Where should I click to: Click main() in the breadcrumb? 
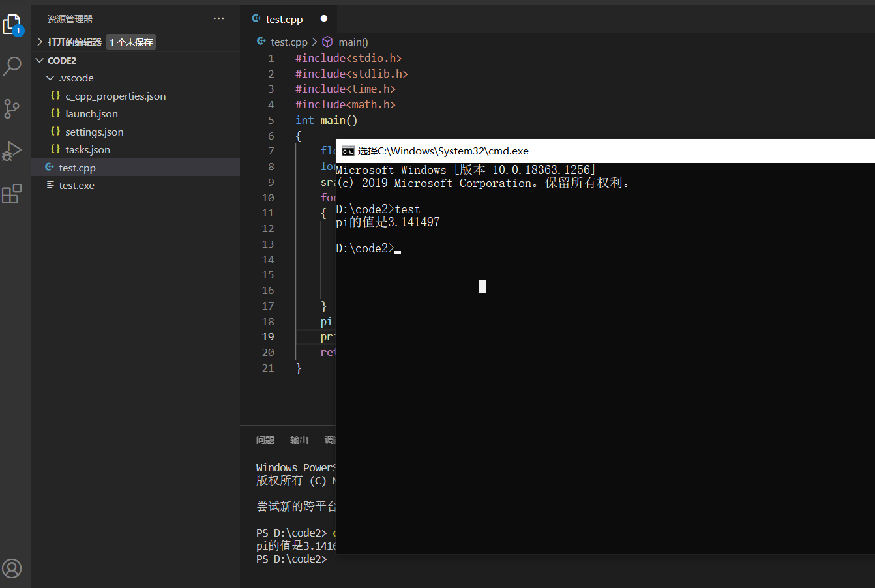pos(353,42)
